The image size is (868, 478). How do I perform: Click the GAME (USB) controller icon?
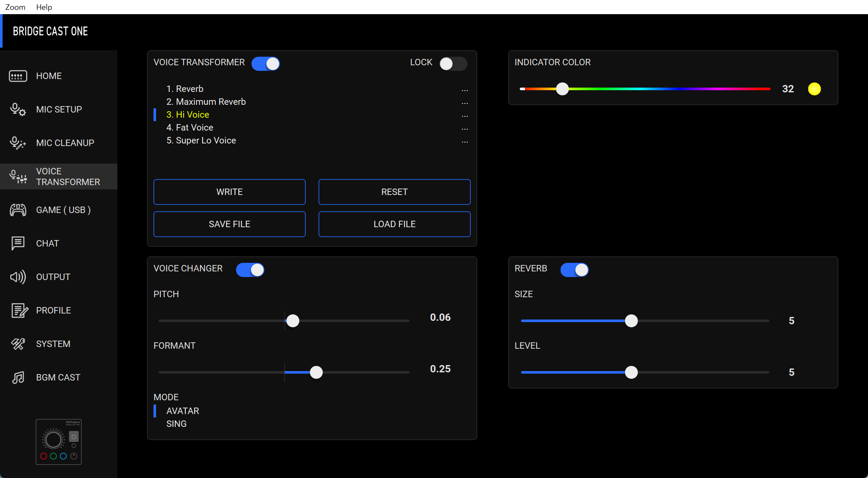click(18, 210)
